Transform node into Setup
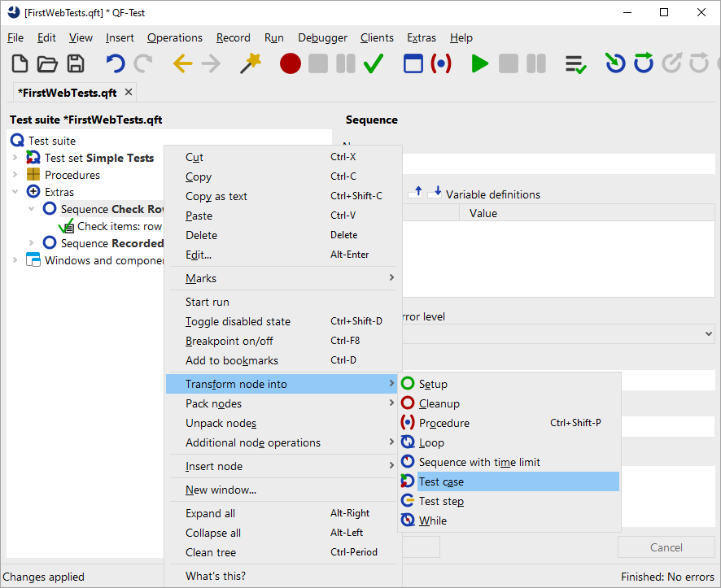Screen dimensions: 721x588 click(509, 384)
